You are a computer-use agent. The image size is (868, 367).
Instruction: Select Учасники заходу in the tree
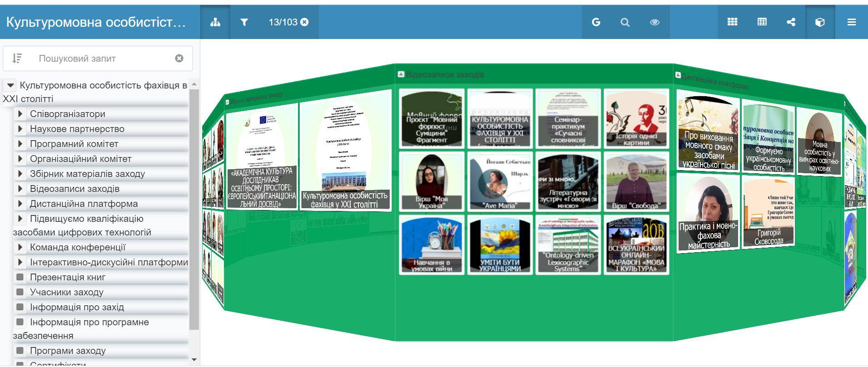pos(66,292)
